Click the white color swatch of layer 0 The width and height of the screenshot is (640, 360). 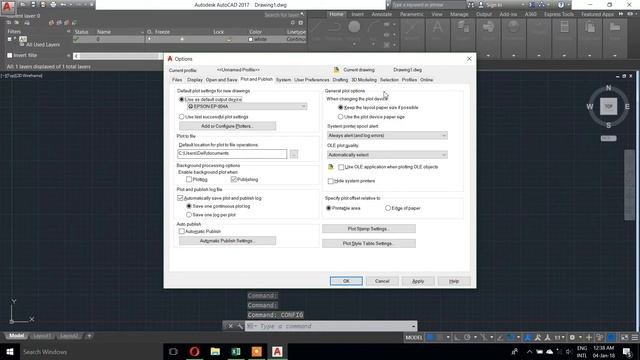pos(251,39)
